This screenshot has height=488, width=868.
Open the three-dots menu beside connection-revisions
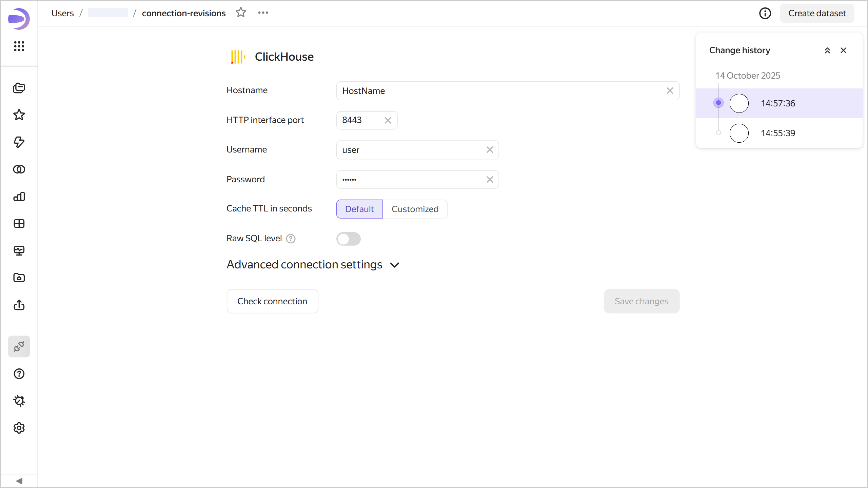263,13
